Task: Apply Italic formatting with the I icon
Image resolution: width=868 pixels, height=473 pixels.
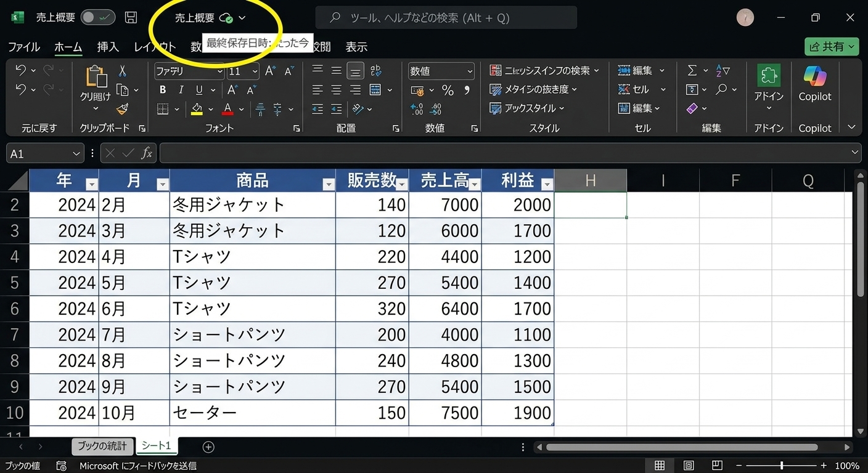Action: point(181,90)
